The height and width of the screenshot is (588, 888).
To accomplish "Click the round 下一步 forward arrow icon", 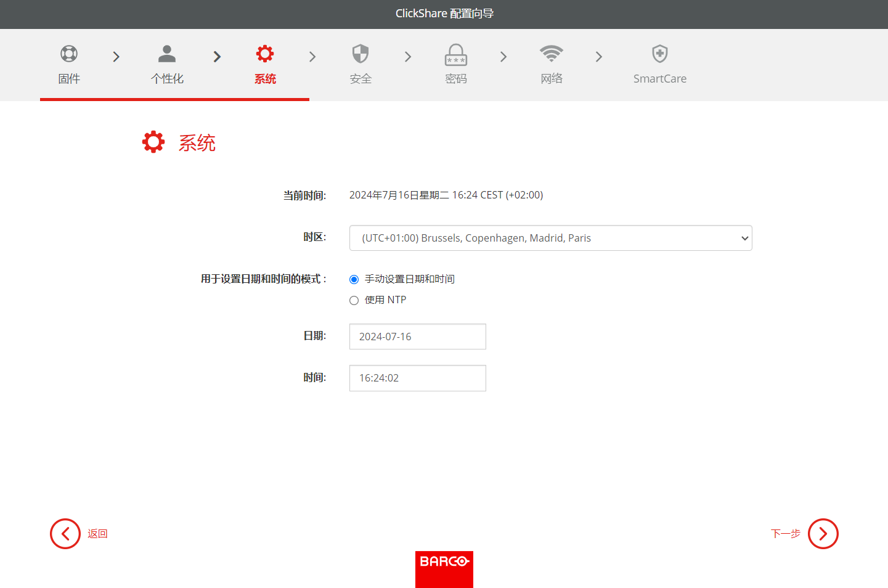I will tap(823, 534).
